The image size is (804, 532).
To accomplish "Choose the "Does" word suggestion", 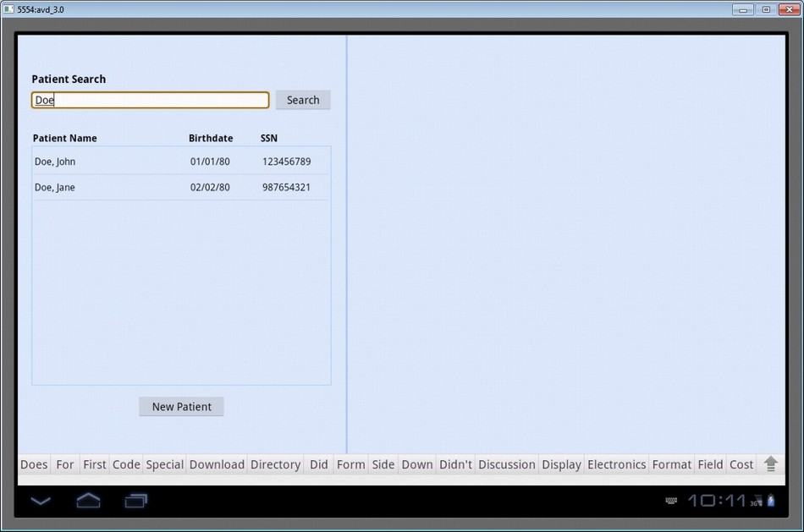I will click(x=34, y=464).
